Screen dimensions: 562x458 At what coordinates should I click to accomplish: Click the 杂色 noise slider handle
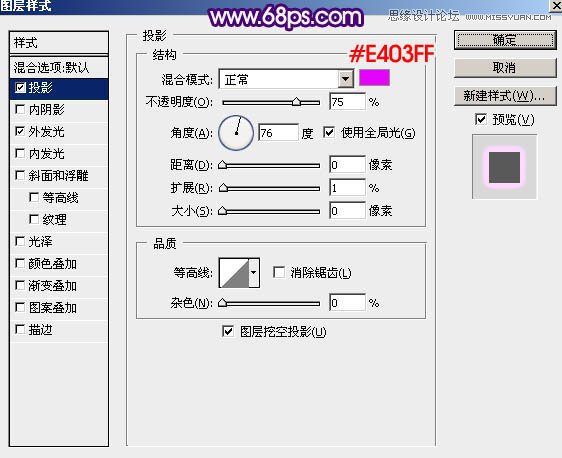pyautogui.click(x=223, y=303)
